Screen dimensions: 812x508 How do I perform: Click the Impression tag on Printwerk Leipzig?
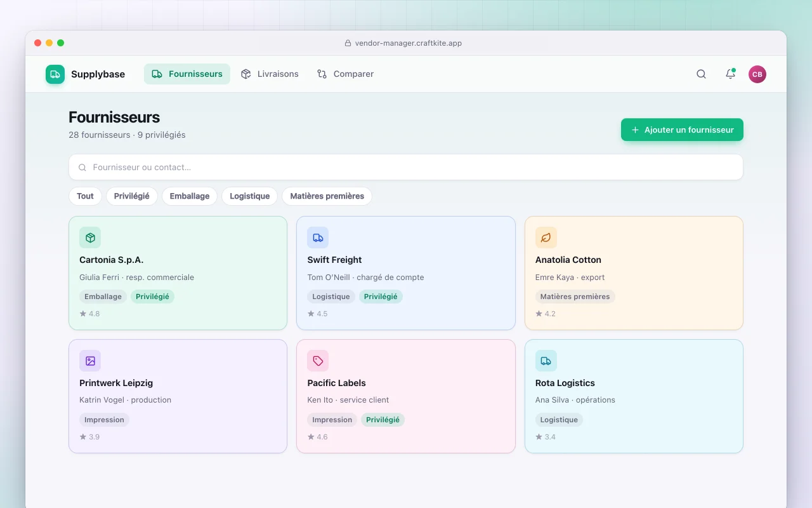104,420
